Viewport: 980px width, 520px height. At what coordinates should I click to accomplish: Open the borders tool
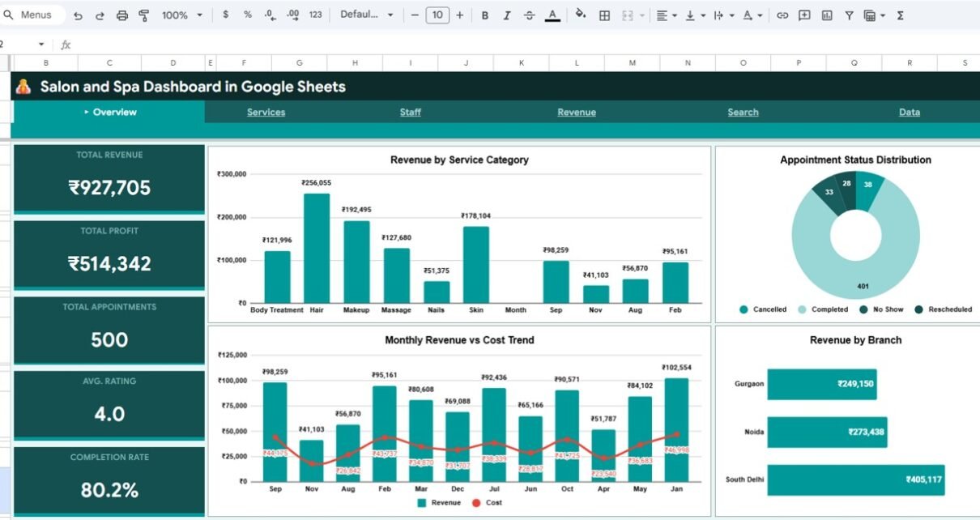(604, 15)
